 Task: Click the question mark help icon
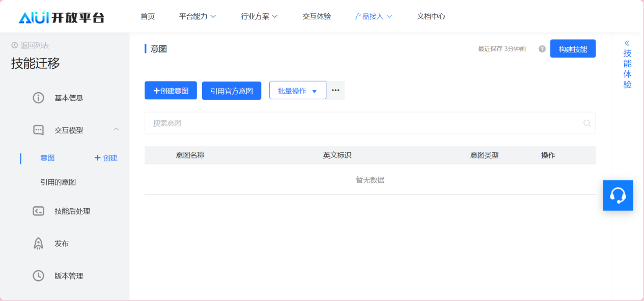pos(542,49)
